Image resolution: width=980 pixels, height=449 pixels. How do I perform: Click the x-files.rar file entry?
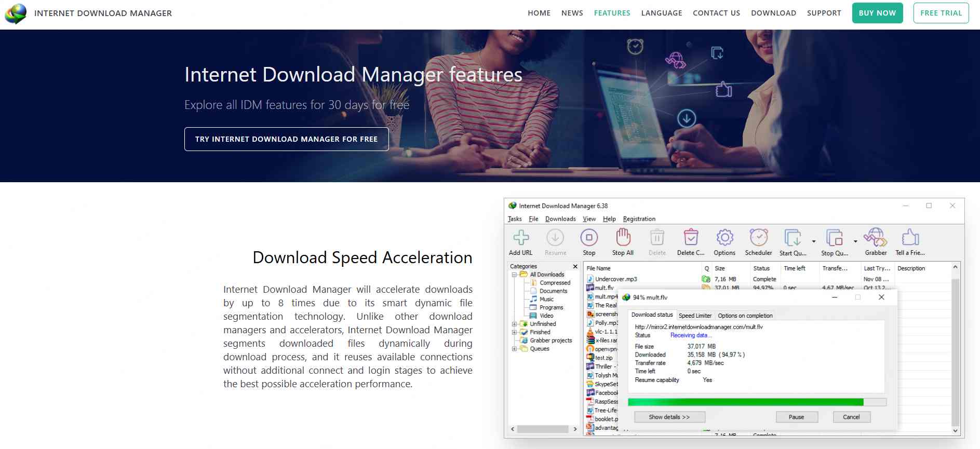602,341
